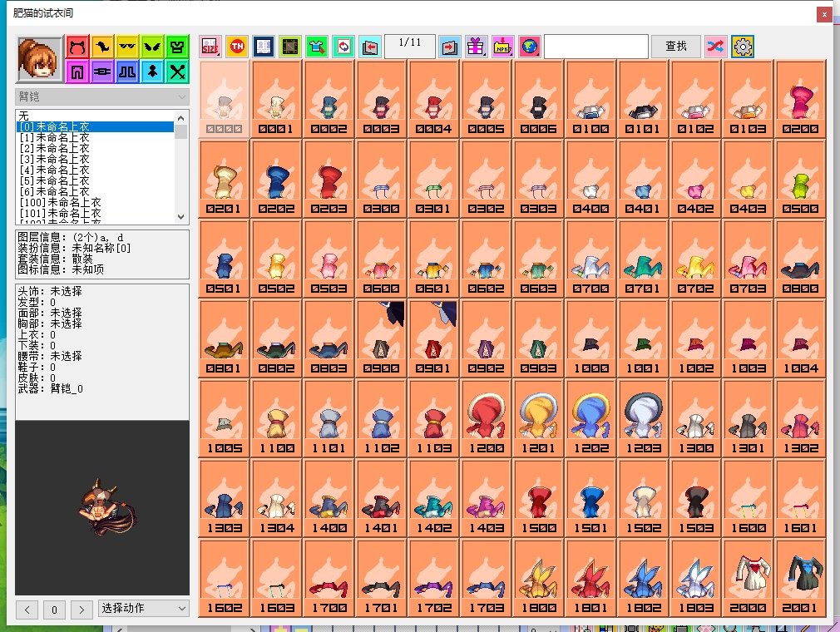Viewport: 840px width, 632px height.
Task: Select coat thumbnail 2000
Action: [x=748, y=578]
